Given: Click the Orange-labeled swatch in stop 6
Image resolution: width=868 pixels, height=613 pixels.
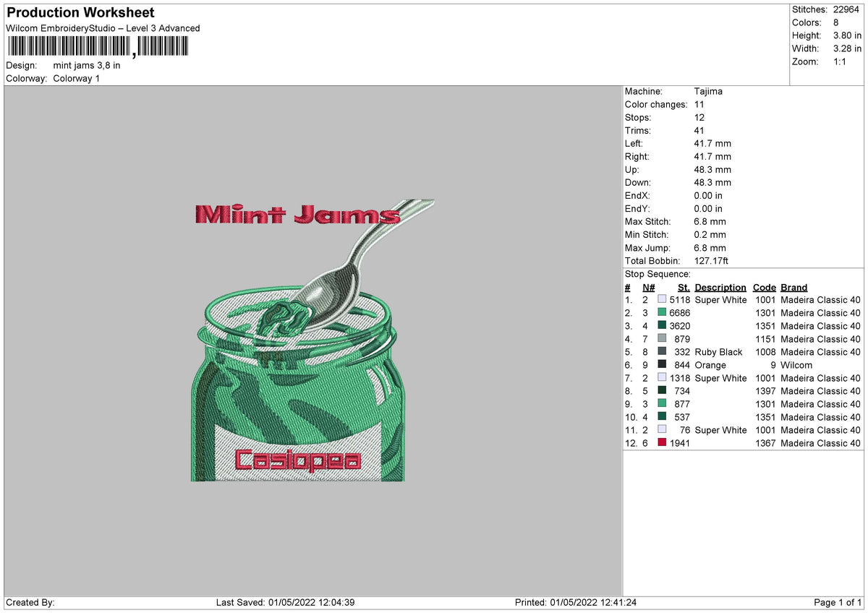Looking at the screenshot, I should [662, 365].
